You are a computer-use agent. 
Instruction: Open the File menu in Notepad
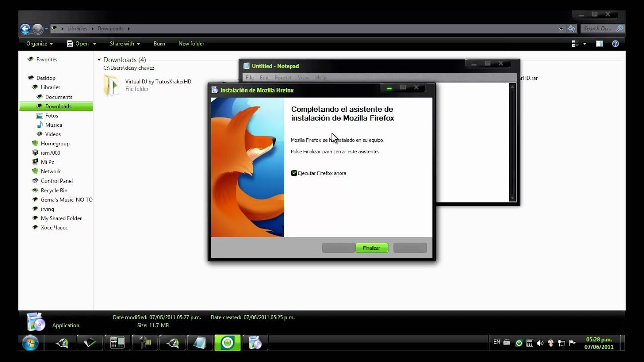coord(249,78)
